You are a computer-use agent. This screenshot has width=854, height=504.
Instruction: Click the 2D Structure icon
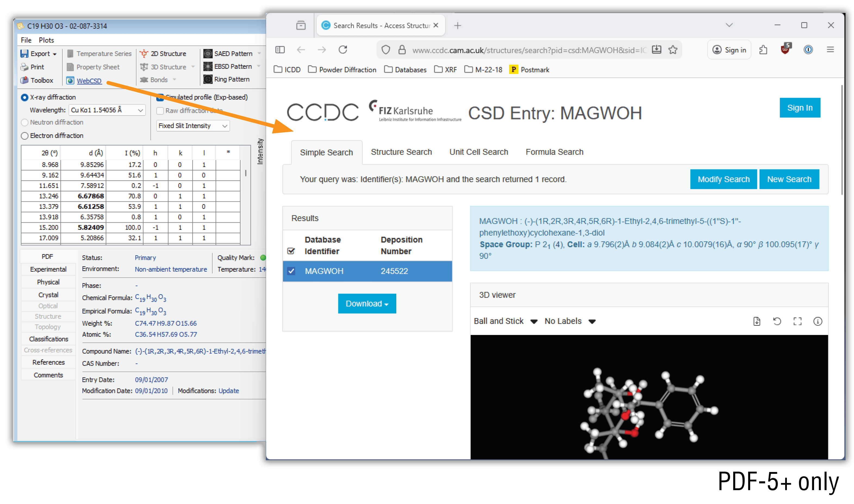(144, 54)
